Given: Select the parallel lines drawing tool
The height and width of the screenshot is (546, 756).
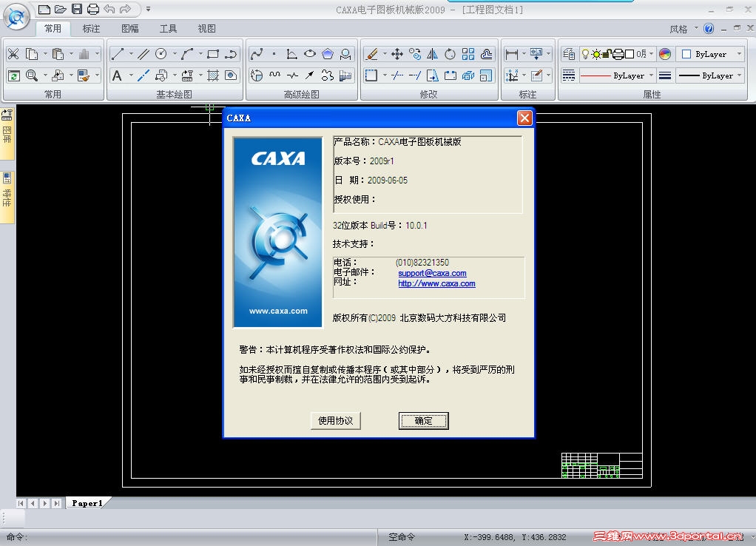Looking at the screenshot, I should coord(144,54).
